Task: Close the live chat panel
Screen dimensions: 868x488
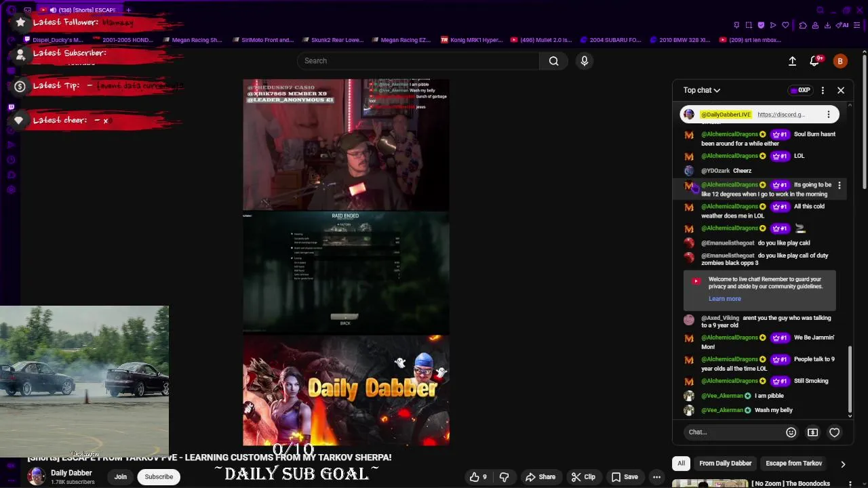Action: click(x=841, y=90)
